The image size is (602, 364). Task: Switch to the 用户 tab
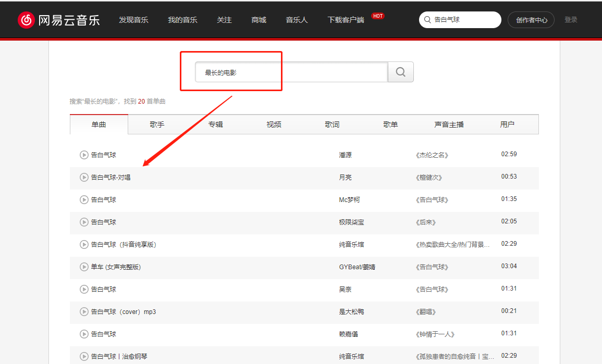507,124
